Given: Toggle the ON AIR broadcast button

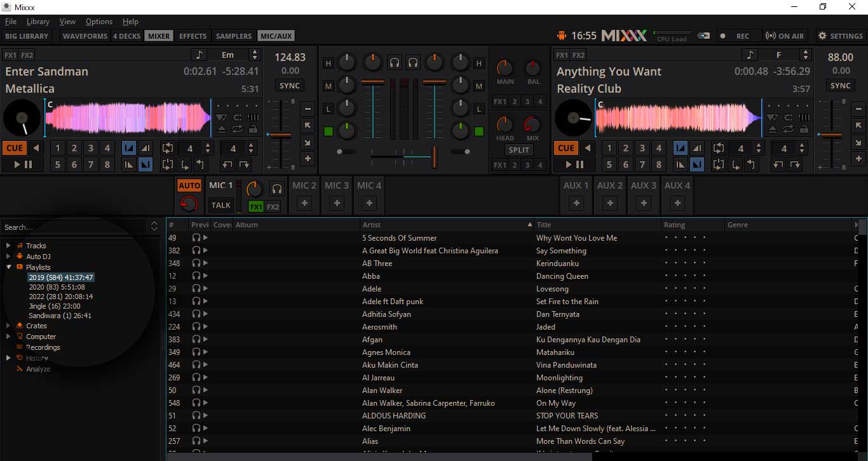Looking at the screenshot, I should click(785, 36).
